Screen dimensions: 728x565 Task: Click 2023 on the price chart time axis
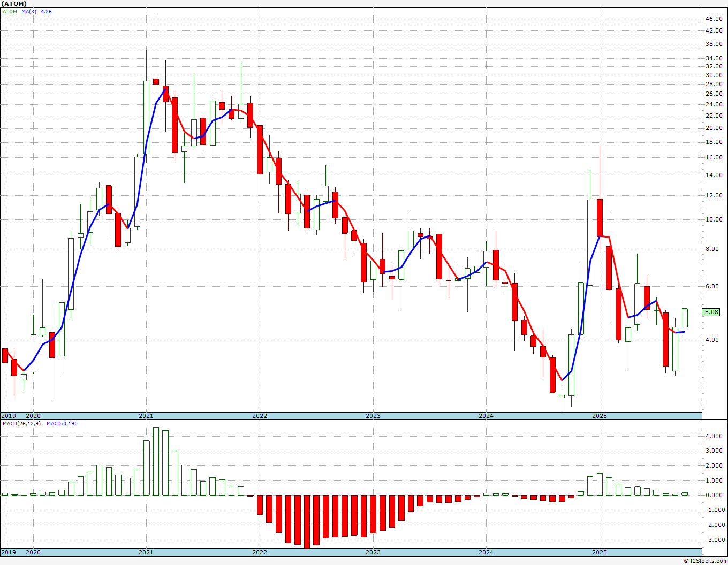(373, 416)
